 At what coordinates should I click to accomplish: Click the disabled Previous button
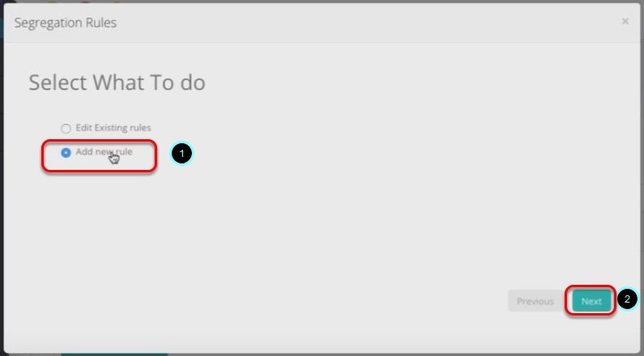[535, 301]
